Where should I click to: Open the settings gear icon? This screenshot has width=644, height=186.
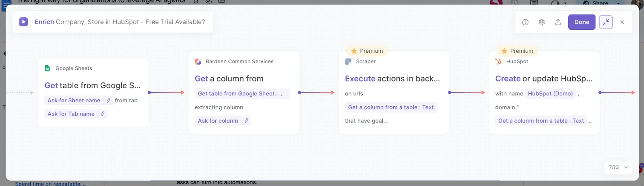542,22
